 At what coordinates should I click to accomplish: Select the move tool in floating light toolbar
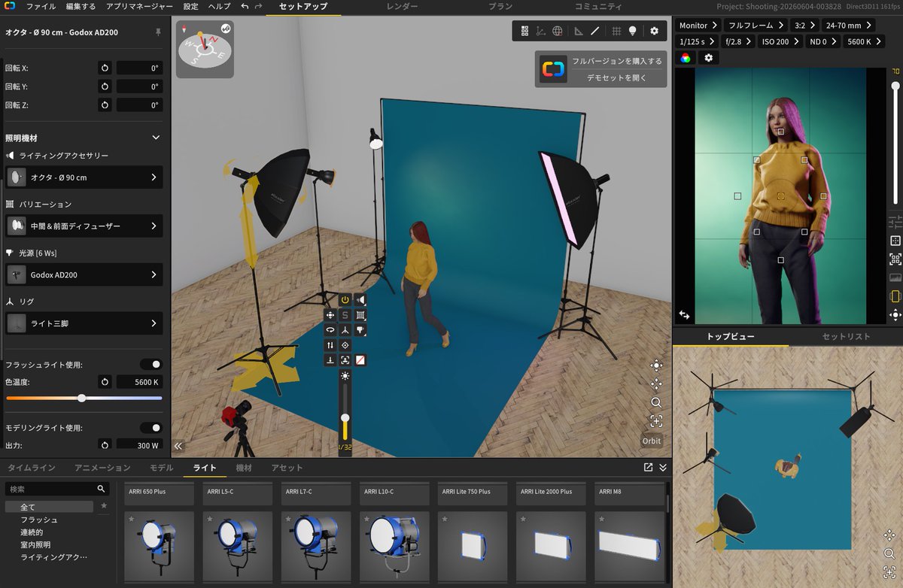(330, 315)
